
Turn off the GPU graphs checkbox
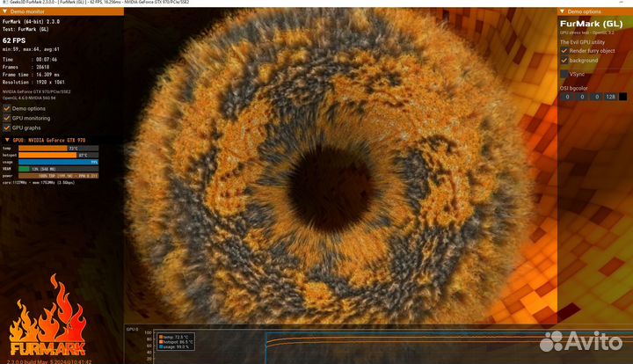point(7,127)
